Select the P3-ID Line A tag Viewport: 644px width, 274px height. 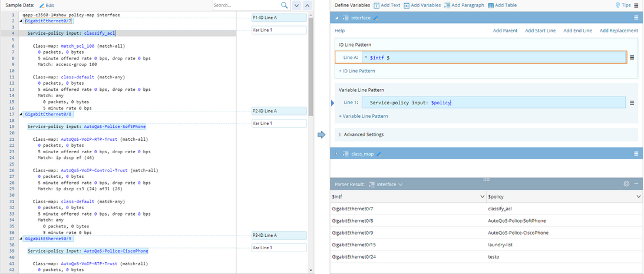click(279, 235)
